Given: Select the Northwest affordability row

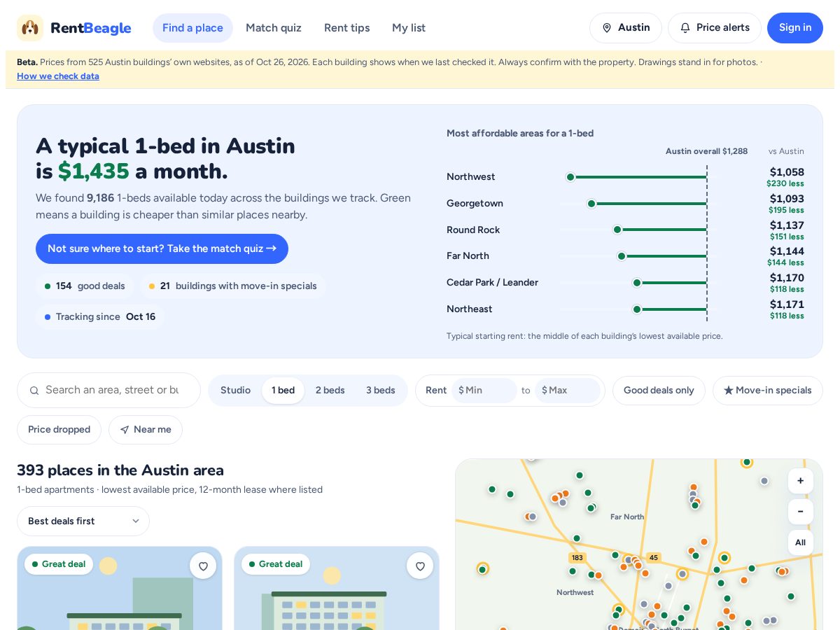Looking at the screenshot, I should coord(625,177).
